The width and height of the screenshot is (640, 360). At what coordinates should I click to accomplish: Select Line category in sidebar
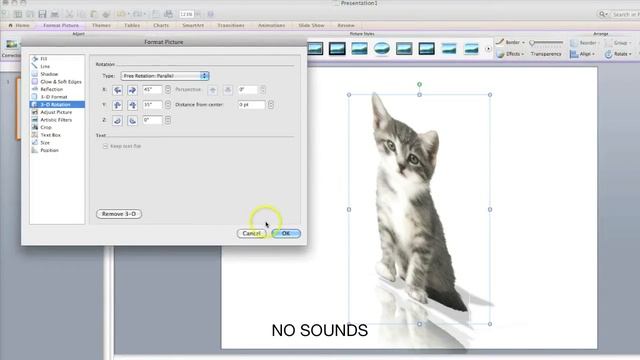tap(45, 66)
